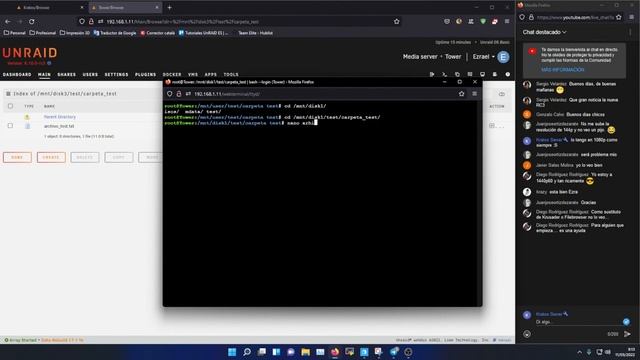This screenshot has width=640, height=360.
Task: Open the APPS tab
Action: [x=211, y=75]
